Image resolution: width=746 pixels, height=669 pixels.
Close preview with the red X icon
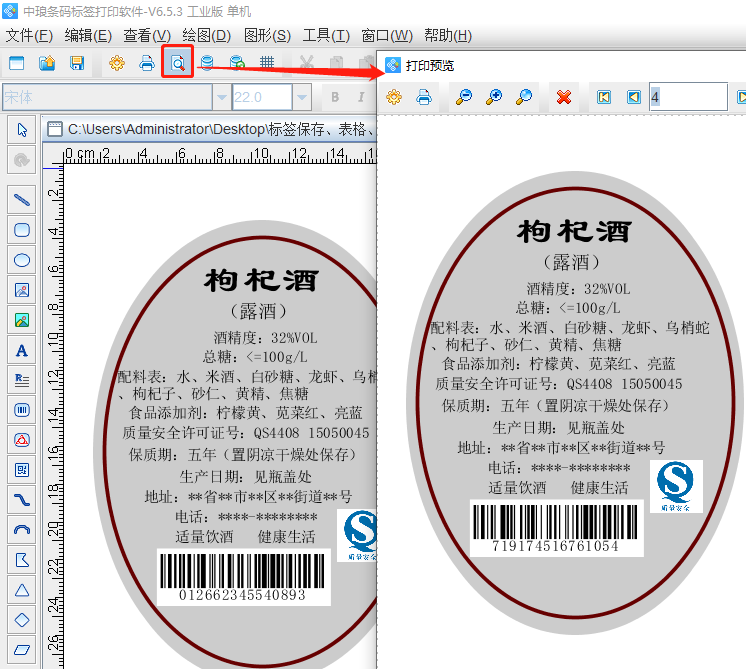(x=564, y=97)
